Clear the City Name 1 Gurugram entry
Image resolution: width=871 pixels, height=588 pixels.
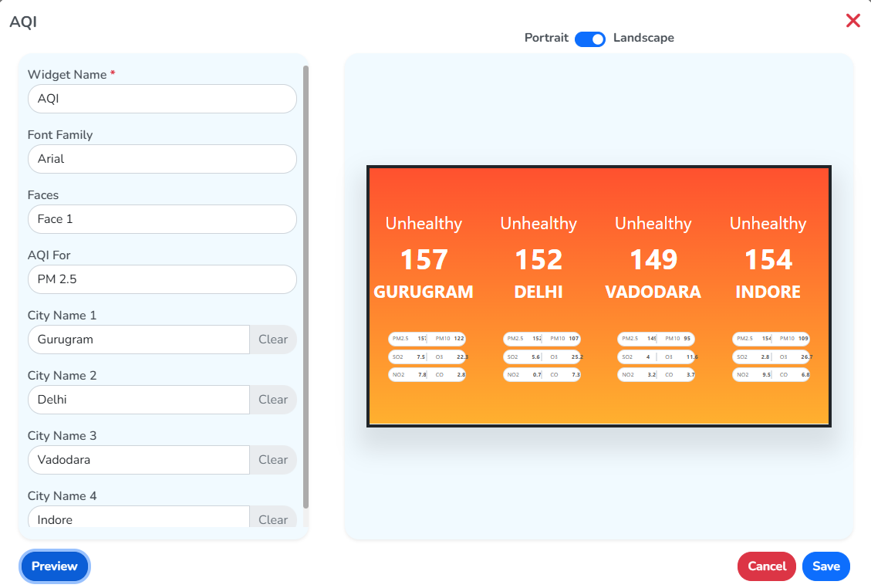273,340
